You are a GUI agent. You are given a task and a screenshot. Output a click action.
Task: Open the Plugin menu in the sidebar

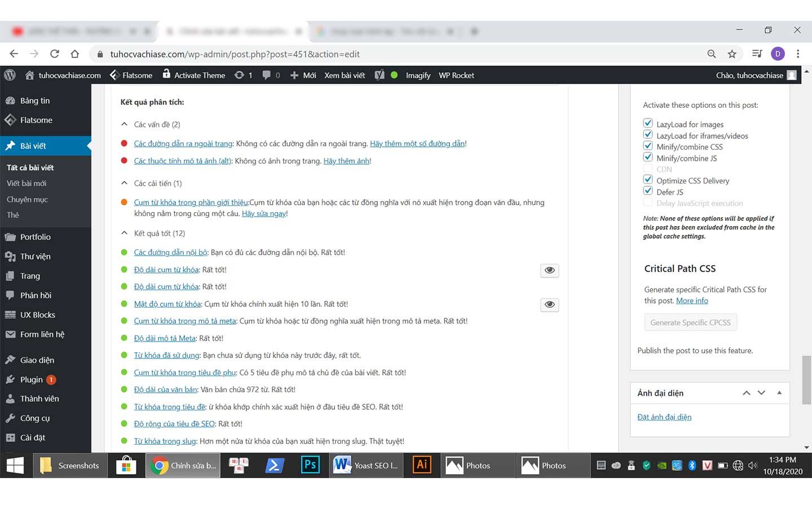click(32, 379)
